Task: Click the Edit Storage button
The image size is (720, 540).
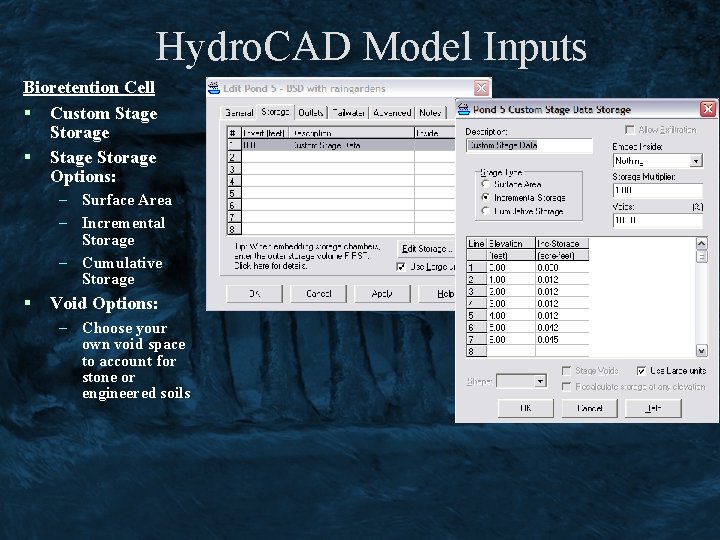Action: coord(426,249)
